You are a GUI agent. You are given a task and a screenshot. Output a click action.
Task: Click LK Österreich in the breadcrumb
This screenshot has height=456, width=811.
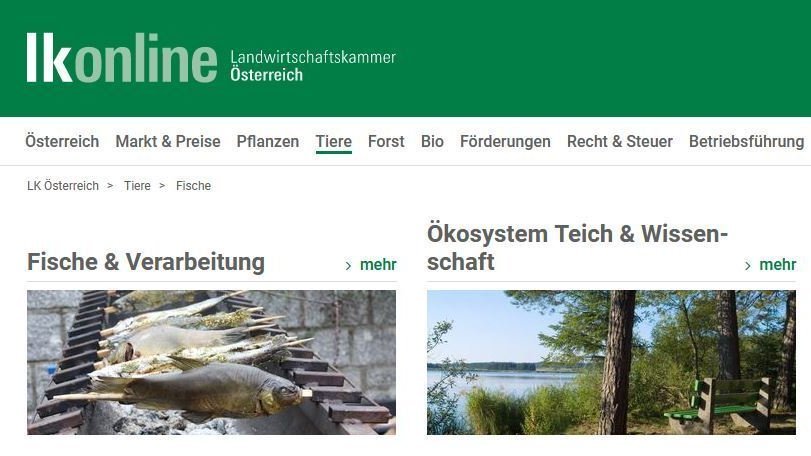[63, 186]
